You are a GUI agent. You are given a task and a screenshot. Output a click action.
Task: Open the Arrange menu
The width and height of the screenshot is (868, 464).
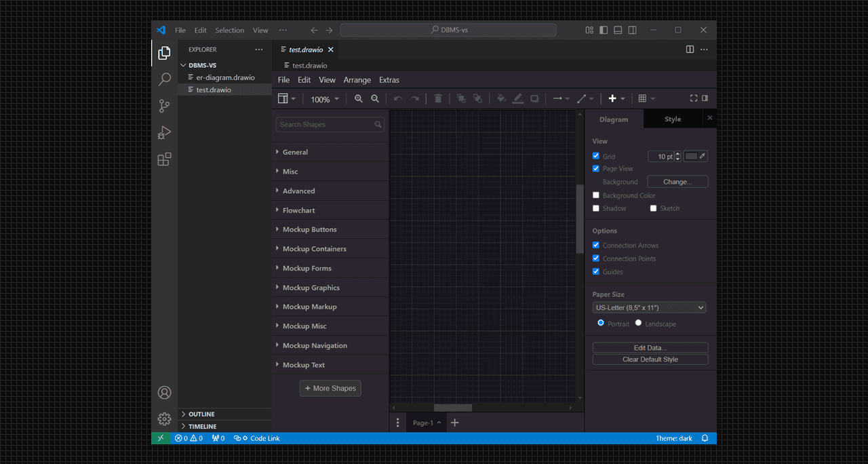(357, 80)
